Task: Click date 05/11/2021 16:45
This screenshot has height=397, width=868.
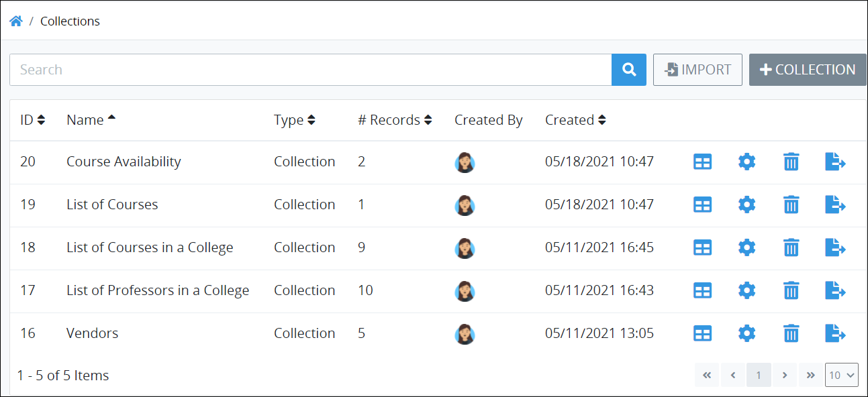Action: [x=599, y=247]
